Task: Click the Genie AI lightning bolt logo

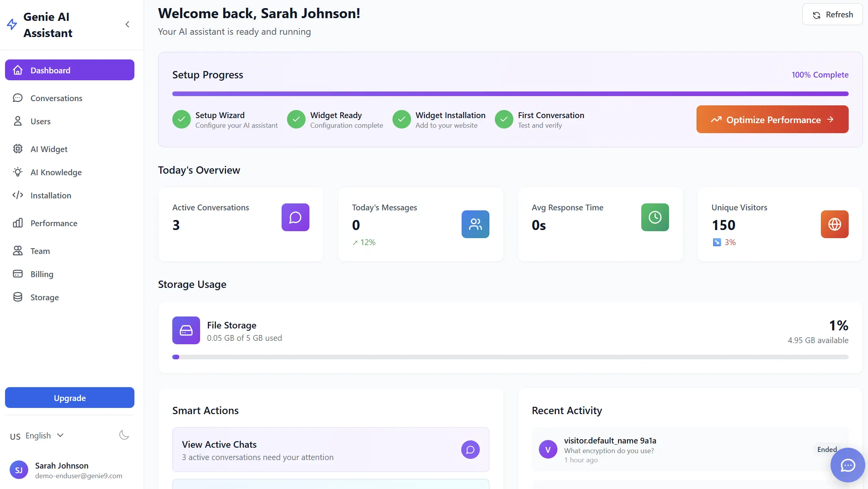Action: [x=12, y=25]
